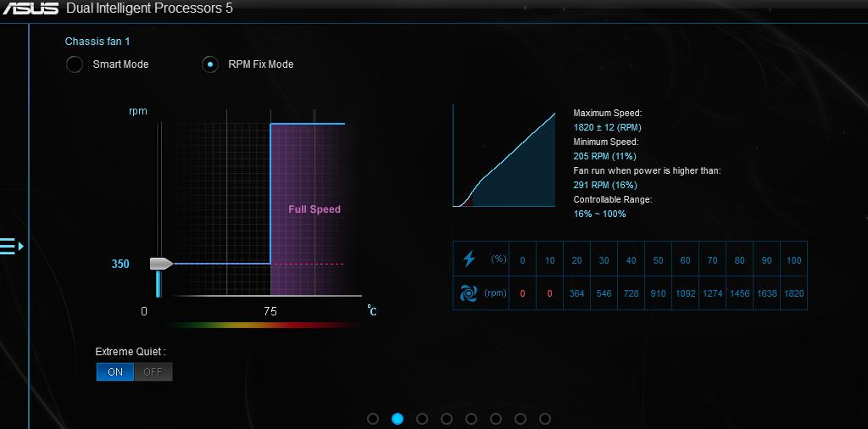
Task: Go to the fifth page dot
Action: (x=471, y=419)
